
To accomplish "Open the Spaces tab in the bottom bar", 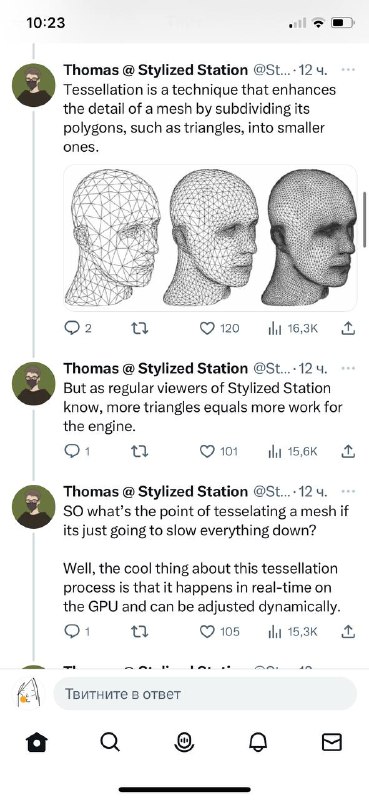I will point(184,742).
